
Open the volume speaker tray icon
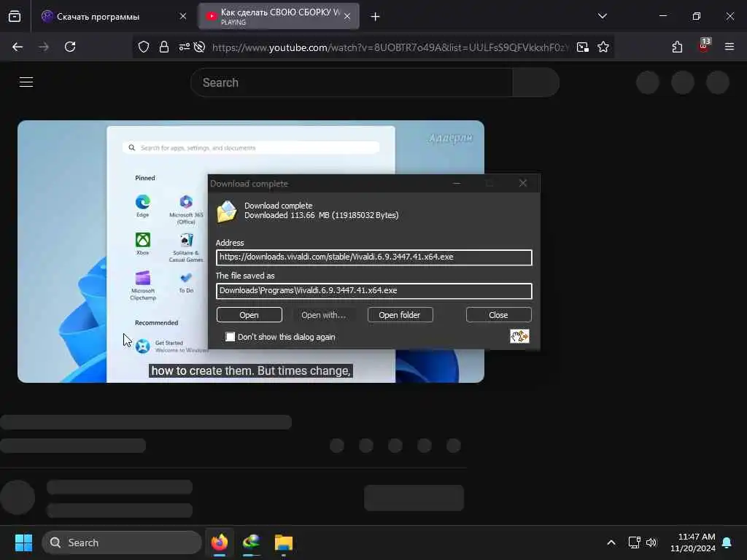click(651, 542)
